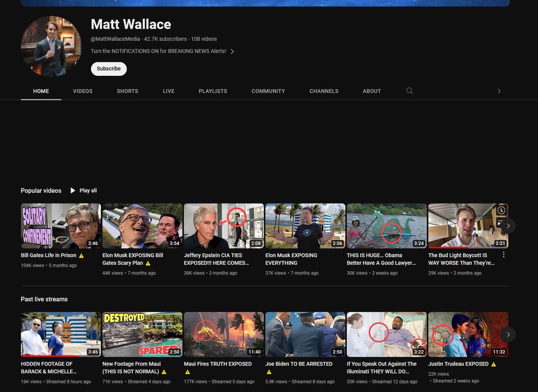Open title Elon Musk EXPOSING Bill Gates Scary Plan

point(133,259)
